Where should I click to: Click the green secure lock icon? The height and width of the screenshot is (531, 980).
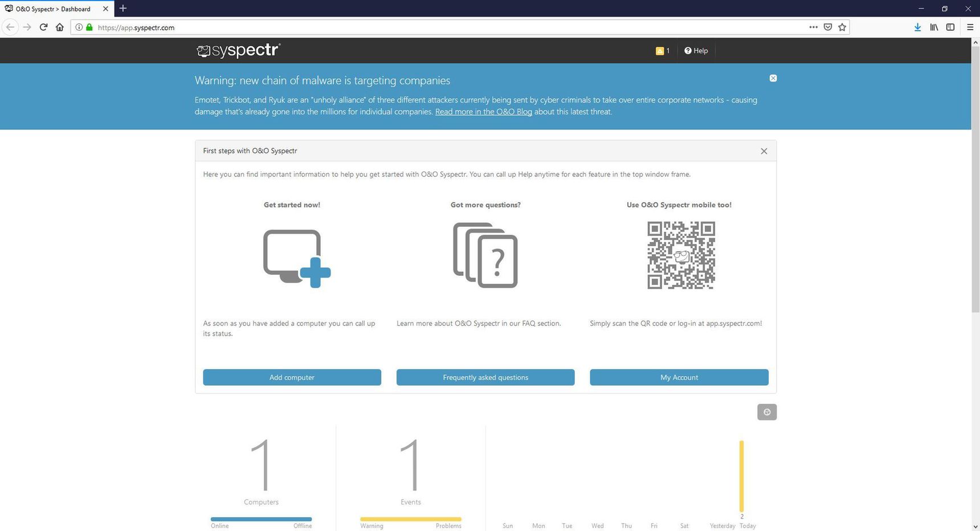tap(89, 27)
